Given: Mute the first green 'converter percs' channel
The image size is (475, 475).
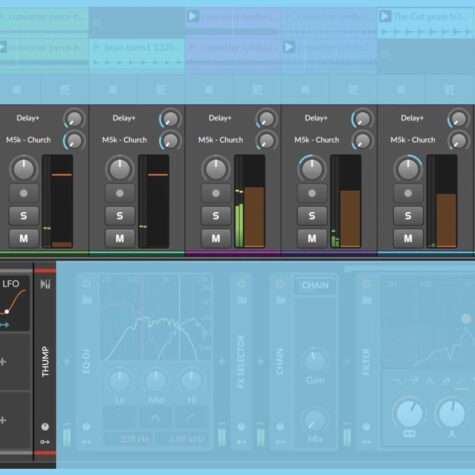Looking at the screenshot, I should (x=24, y=238).
